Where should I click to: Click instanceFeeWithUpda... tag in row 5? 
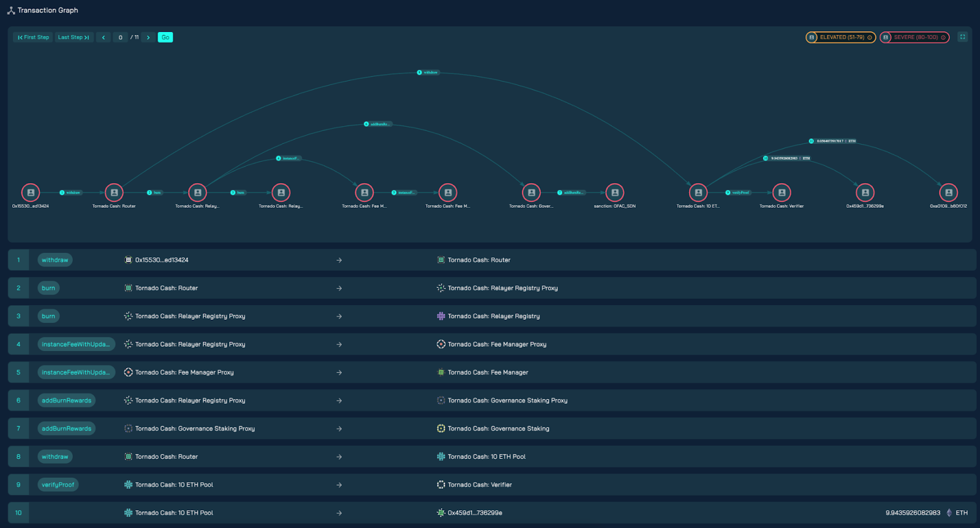pyautogui.click(x=76, y=372)
